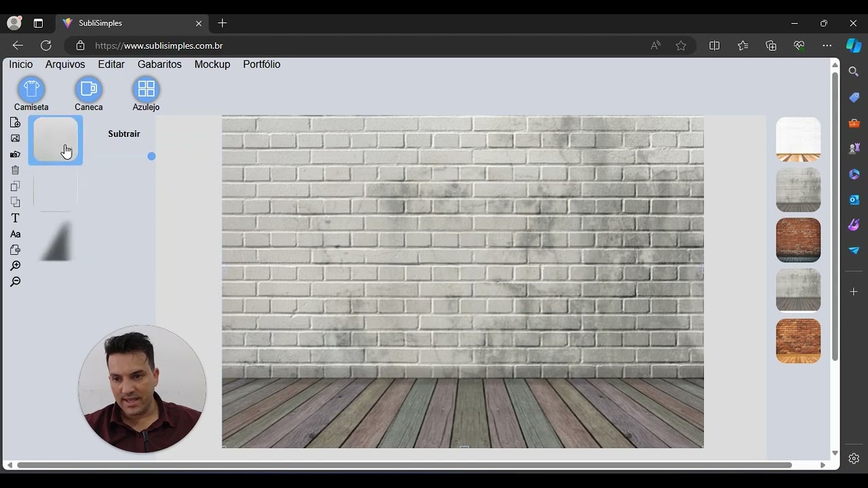Open the sidebar Outlook icon
868x488 pixels.
click(854, 199)
